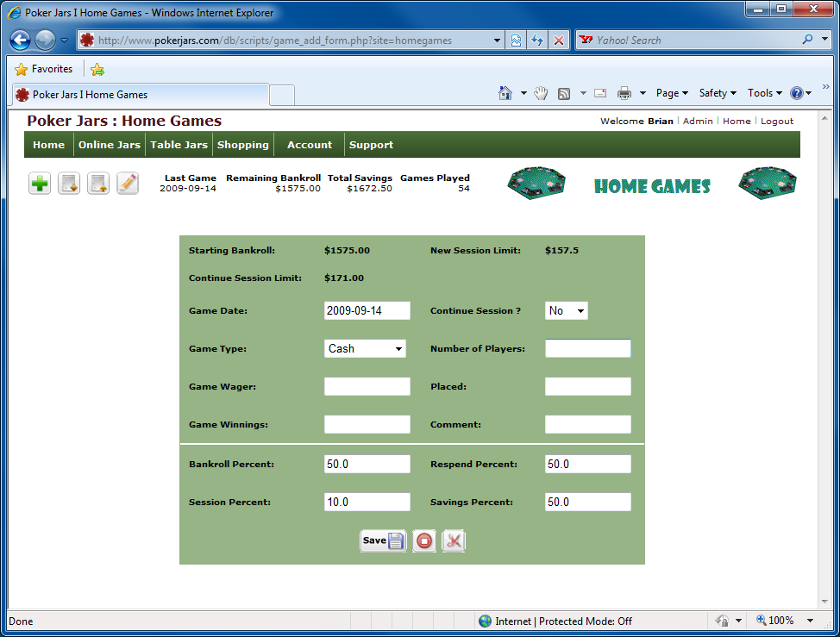Open the Page menu
Viewport: 840px width, 637px height.
(673, 93)
